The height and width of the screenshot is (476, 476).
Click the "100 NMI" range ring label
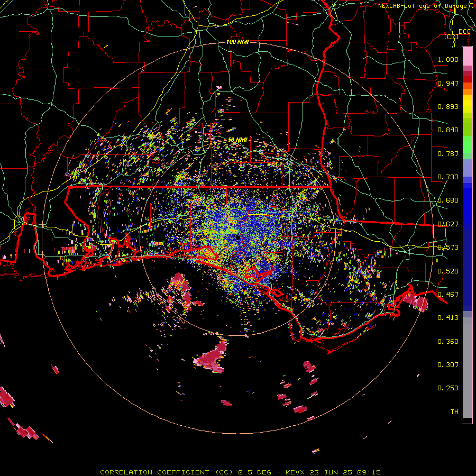coord(237,42)
